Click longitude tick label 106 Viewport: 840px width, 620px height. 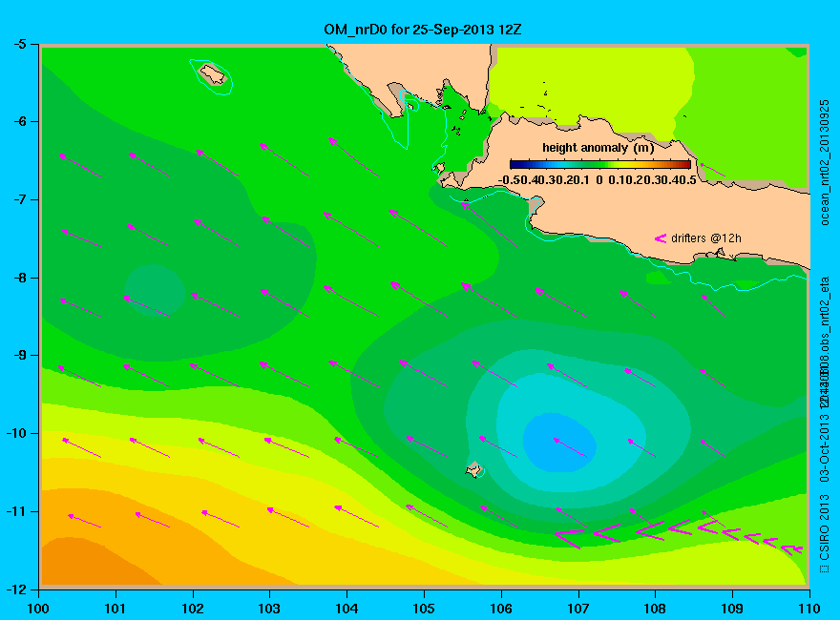coord(501,609)
